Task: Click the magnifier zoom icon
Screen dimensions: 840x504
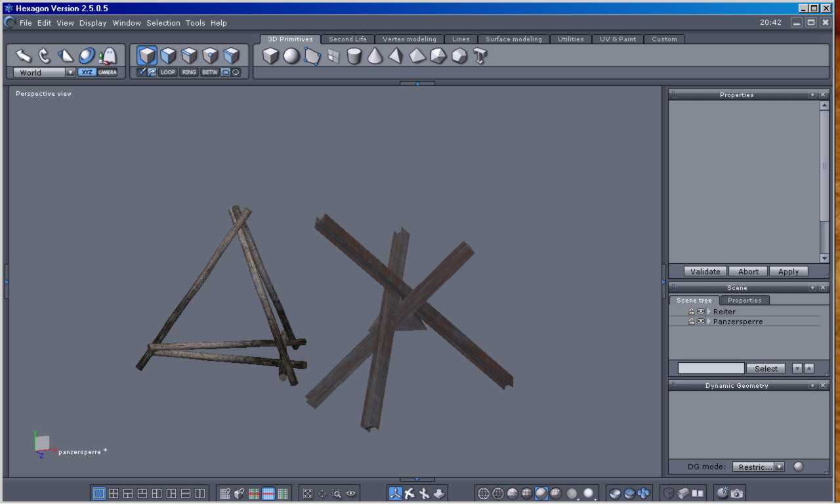Action: [337, 494]
